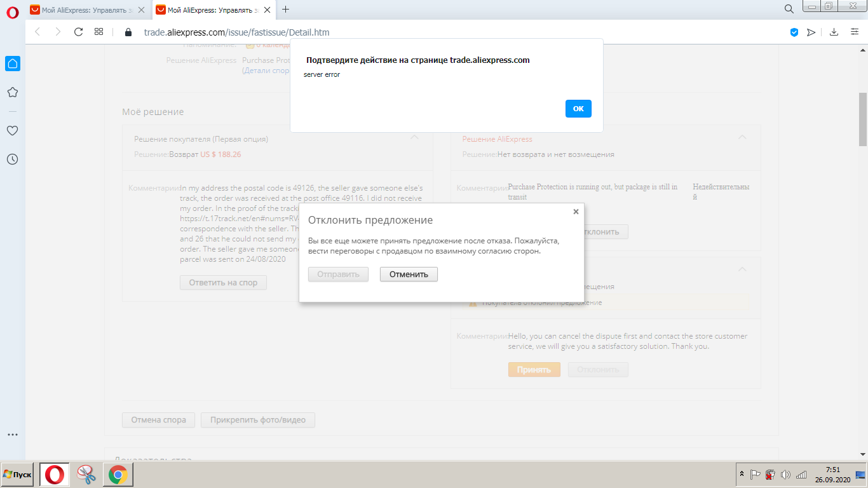Click the scrollbar down arrow
The height and width of the screenshot is (488, 868).
point(863,454)
